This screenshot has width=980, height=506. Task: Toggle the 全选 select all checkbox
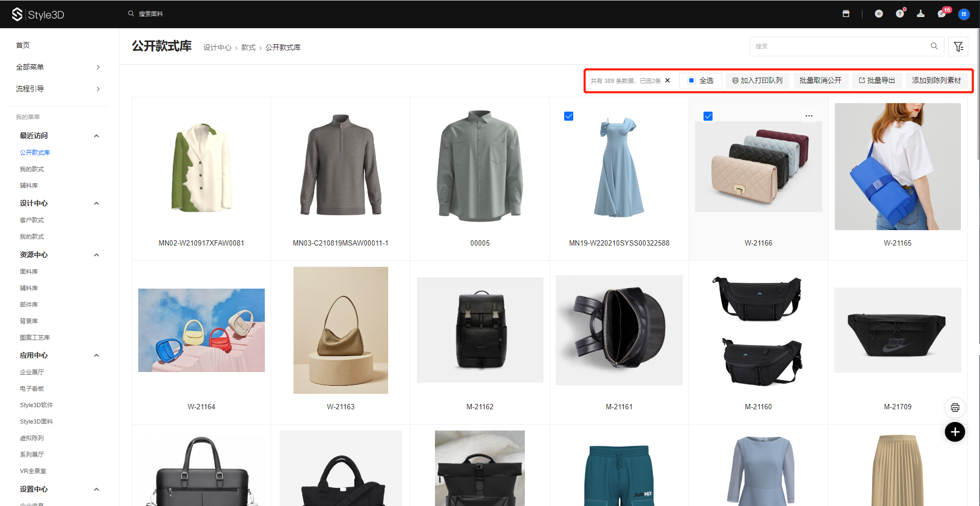691,81
